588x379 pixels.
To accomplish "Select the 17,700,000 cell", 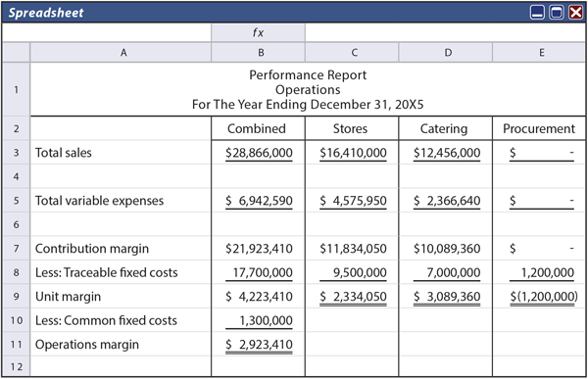I will tap(258, 272).
